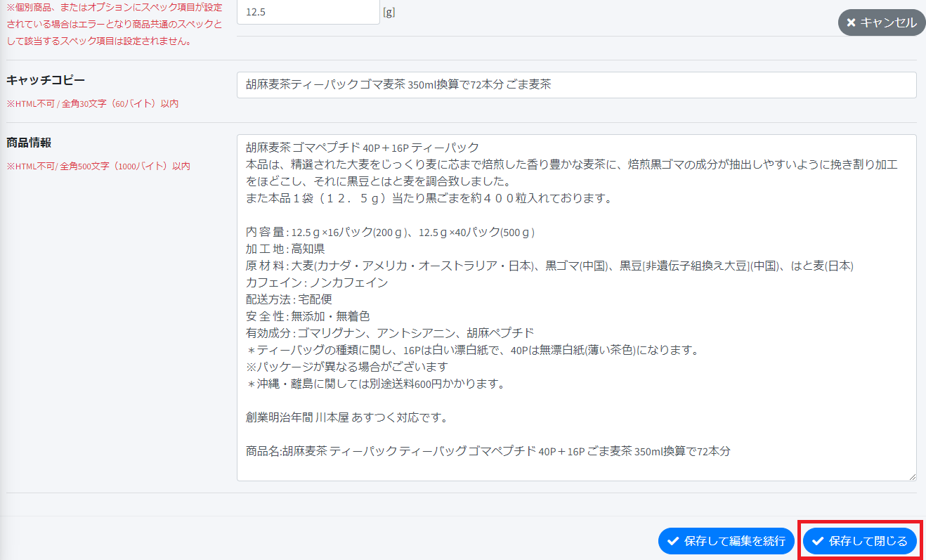Click the キャッチコピー text input field
Image resolution: width=926 pixels, height=560 pixels.
(576, 85)
